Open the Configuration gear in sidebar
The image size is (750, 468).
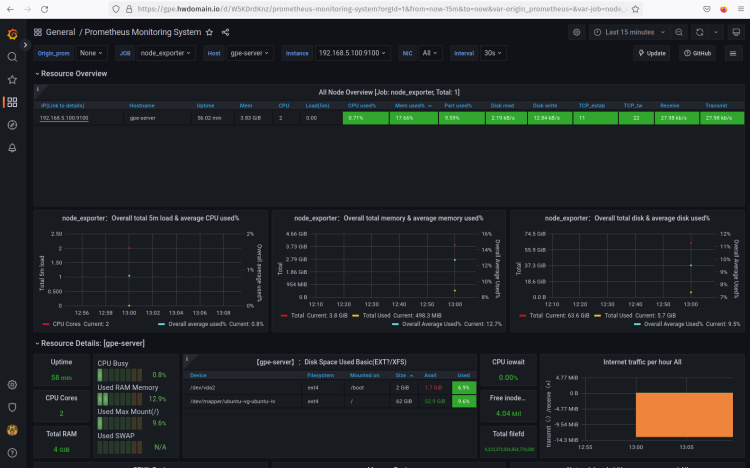(x=11, y=385)
